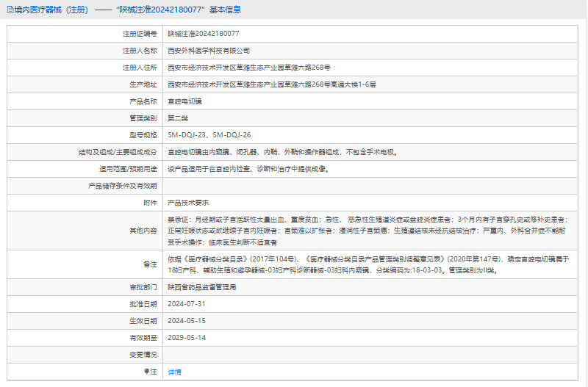The width and height of the screenshot is (588, 387).
Task: Click the 型号规格 label
Action: (x=143, y=135)
